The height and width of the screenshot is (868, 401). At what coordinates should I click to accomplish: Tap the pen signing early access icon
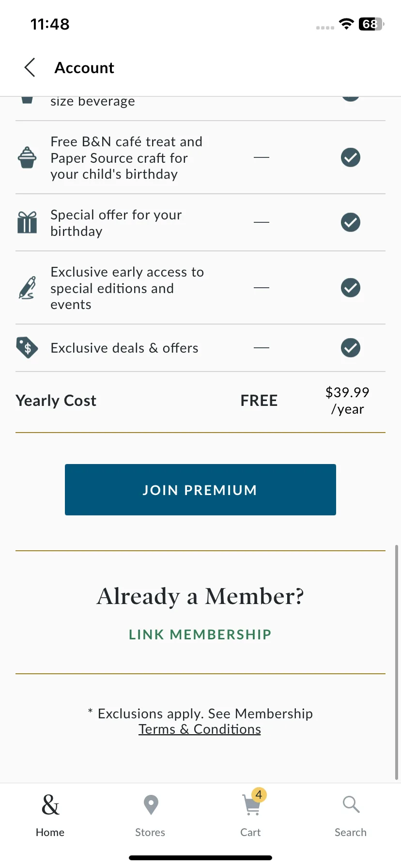(x=27, y=288)
